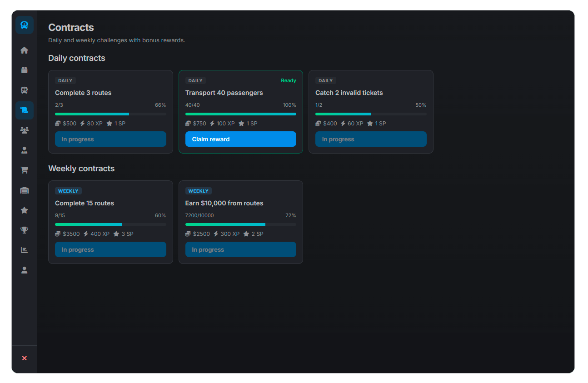The width and height of the screenshot is (588, 383).
Task: Click the Catch 2 invalid tickets progress bar
Action: tap(371, 114)
